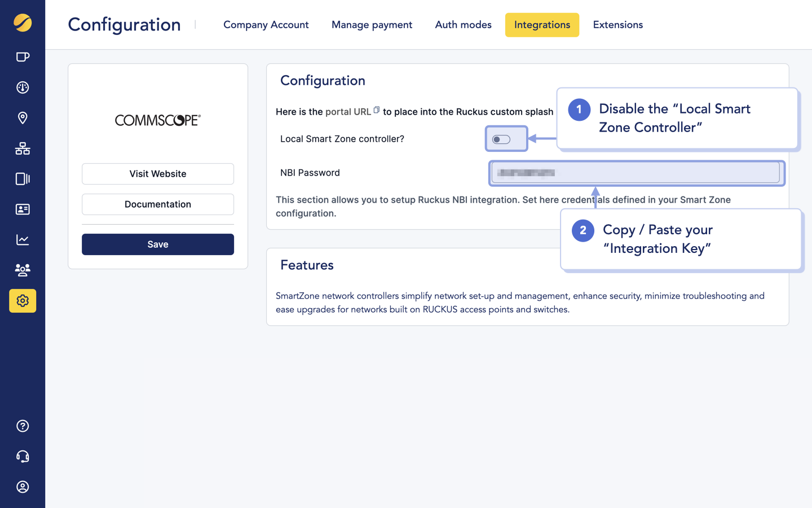The width and height of the screenshot is (812, 508).
Task: Click the Visit Website button
Action: coord(157,174)
